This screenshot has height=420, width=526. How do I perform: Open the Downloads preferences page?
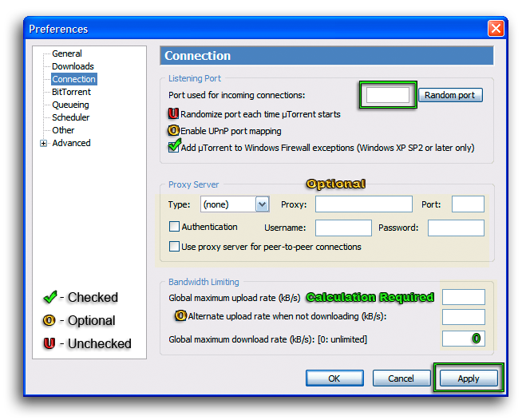73,66
